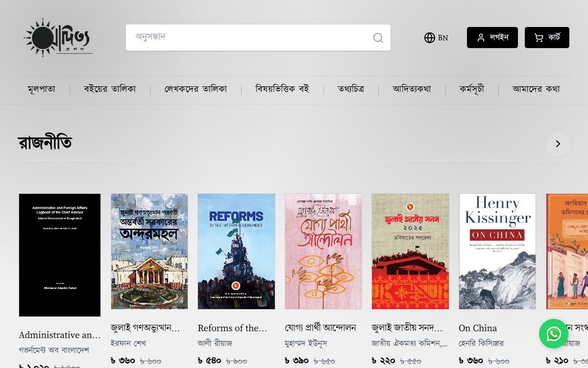Click author গভর্নমেন্ট অব বাংলাদেশ
The height and width of the screenshot is (368, 588).
click(54, 351)
